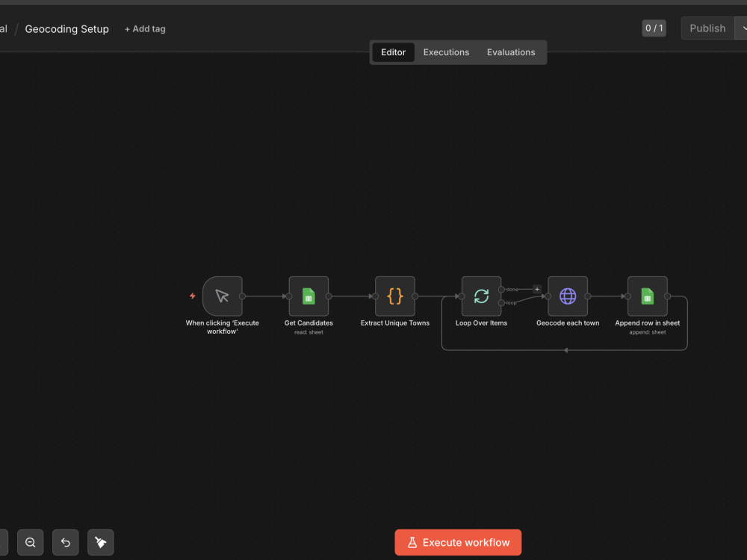Click the 'Geocode each town' label
747x560 pixels.
[x=568, y=323]
